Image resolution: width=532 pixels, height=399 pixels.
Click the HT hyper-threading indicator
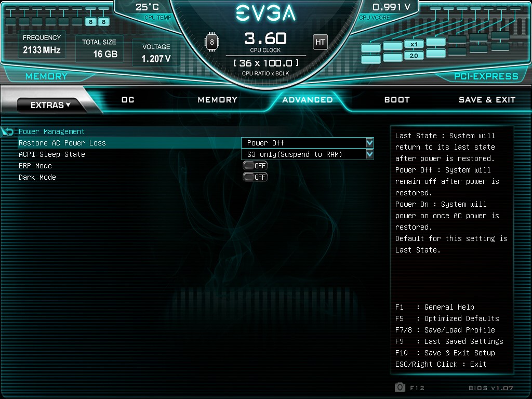[320, 42]
